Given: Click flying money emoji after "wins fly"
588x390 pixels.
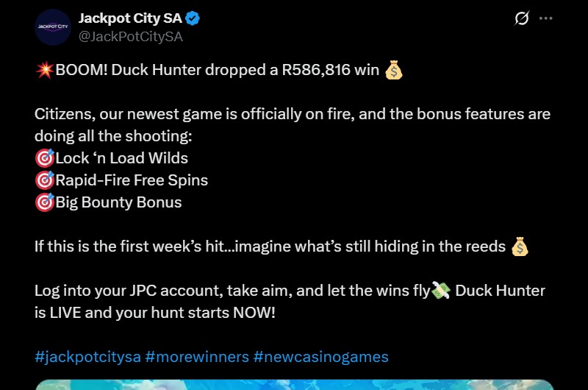Looking at the screenshot, I should 441,291.
